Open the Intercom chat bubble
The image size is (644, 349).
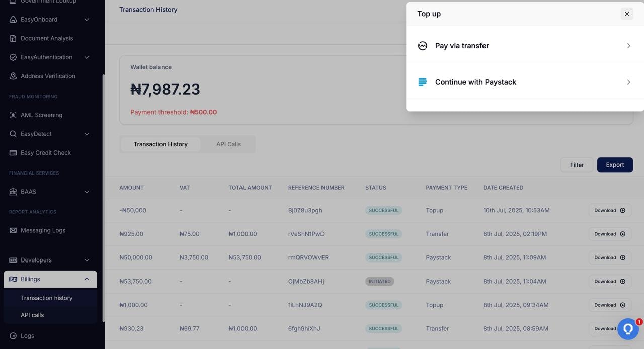point(627,328)
